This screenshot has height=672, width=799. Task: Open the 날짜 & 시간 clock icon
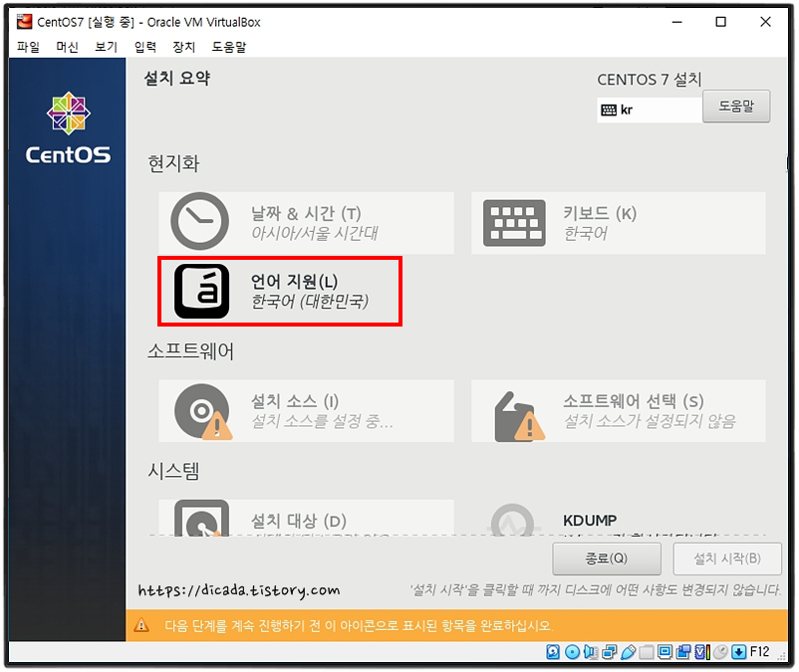(199, 221)
